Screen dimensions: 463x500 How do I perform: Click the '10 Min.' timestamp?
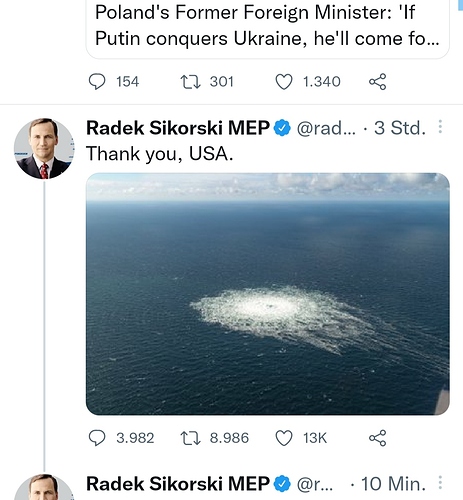tap(393, 484)
